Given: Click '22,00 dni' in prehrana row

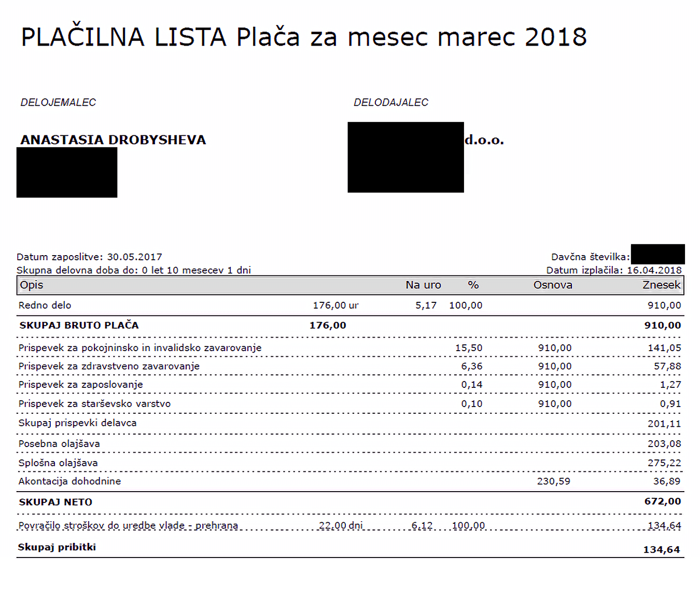Looking at the screenshot, I should point(341,525).
